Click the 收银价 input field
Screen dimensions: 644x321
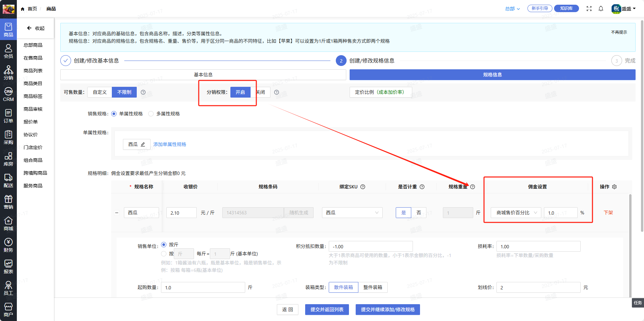pyautogui.click(x=181, y=213)
